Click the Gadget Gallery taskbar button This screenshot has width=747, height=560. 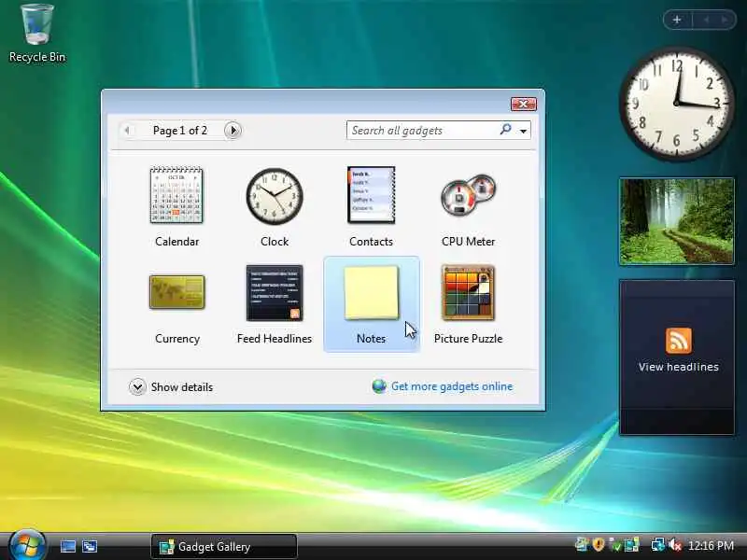(224, 547)
